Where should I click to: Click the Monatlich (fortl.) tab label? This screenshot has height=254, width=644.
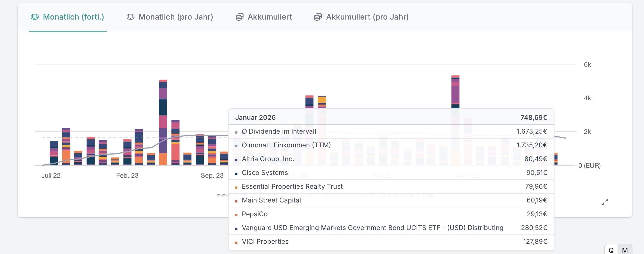(73, 17)
